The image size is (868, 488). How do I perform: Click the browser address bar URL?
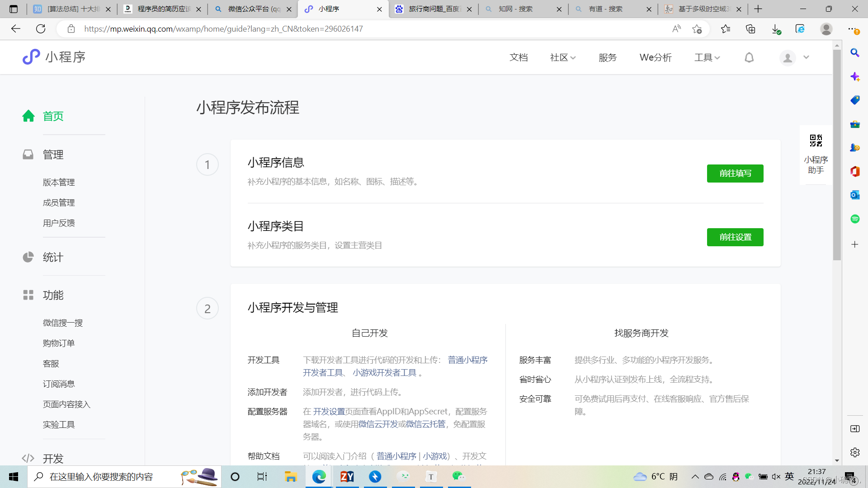coord(223,29)
